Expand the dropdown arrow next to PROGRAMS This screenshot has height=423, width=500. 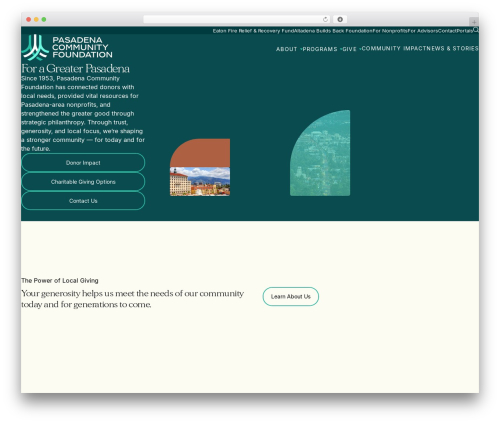341,49
